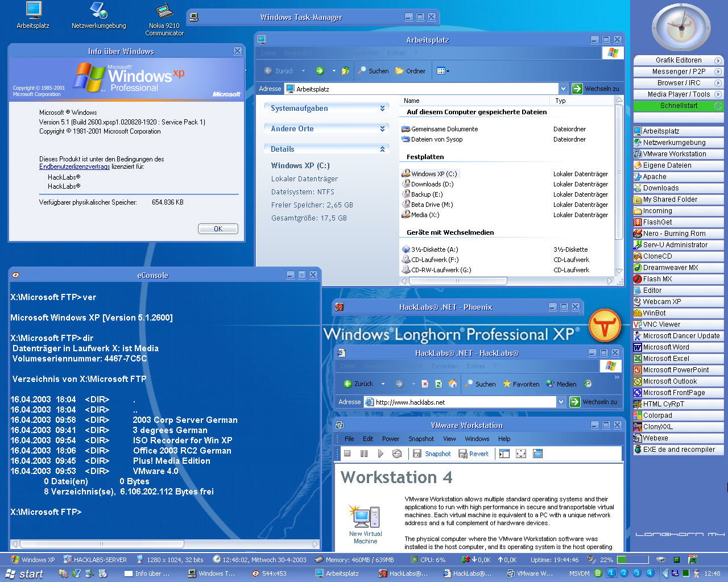Screen dimensions: 728x582
Task: Click the VMware full screen icon
Action: [521, 454]
